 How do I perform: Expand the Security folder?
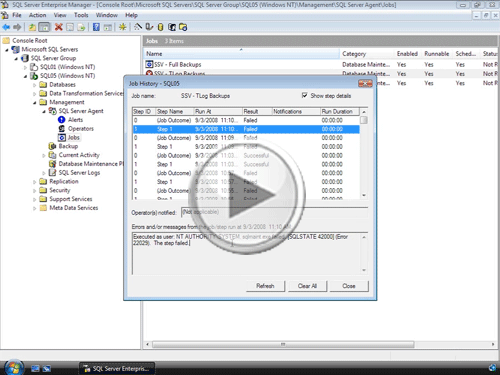click(35, 191)
